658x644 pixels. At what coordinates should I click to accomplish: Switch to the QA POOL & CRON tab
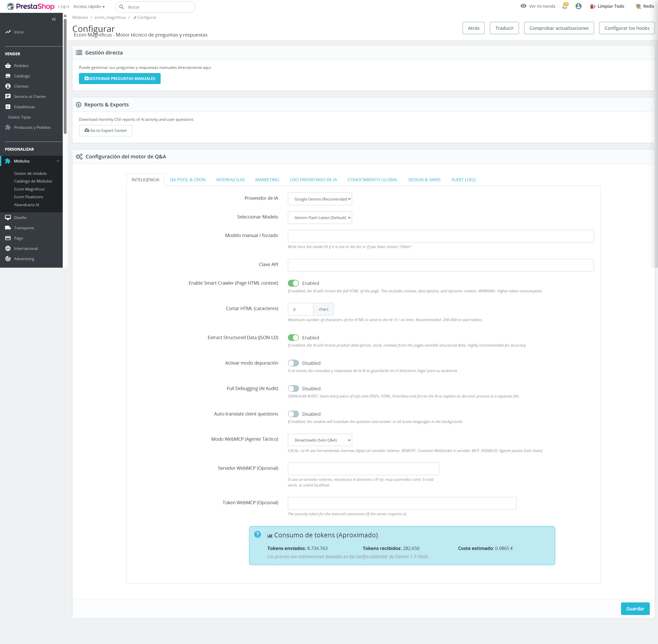tap(188, 180)
